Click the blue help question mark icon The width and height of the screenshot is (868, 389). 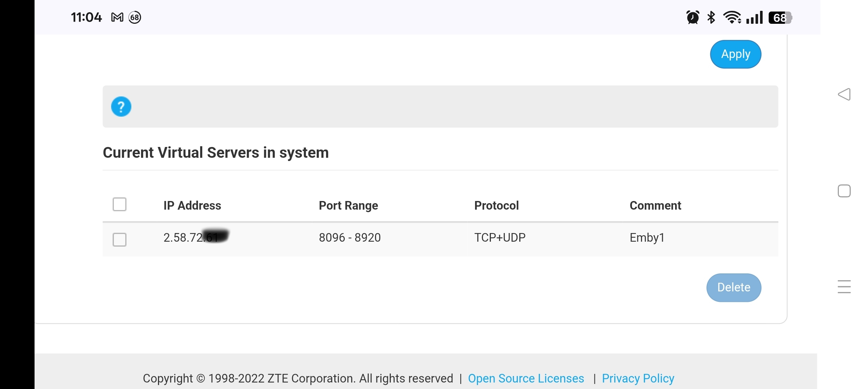[121, 107]
